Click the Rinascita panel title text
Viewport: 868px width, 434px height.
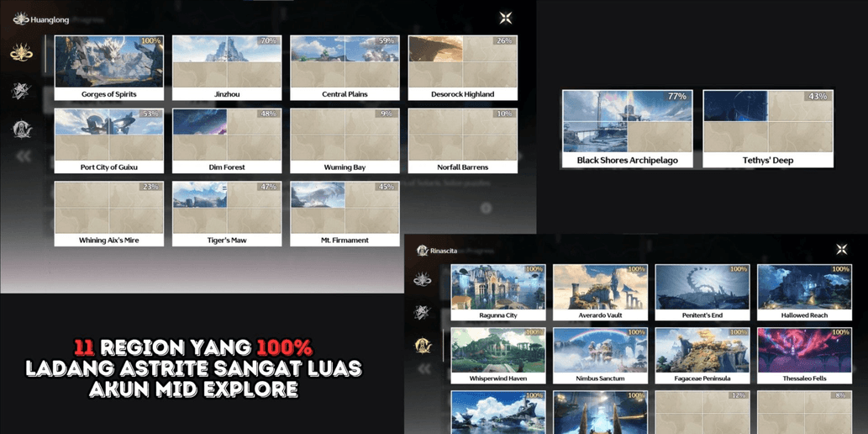click(445, 251)
